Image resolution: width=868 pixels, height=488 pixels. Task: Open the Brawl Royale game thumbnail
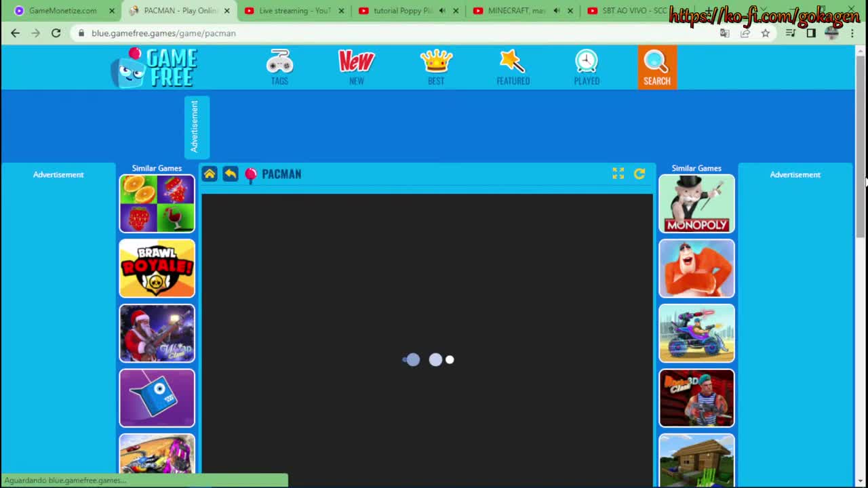(x=157, y=268)
